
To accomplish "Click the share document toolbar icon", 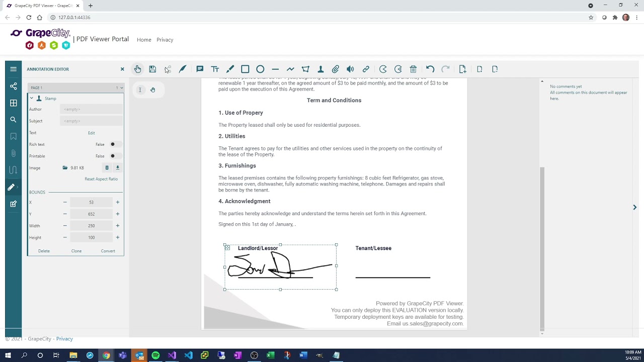I will coord(168,69).
